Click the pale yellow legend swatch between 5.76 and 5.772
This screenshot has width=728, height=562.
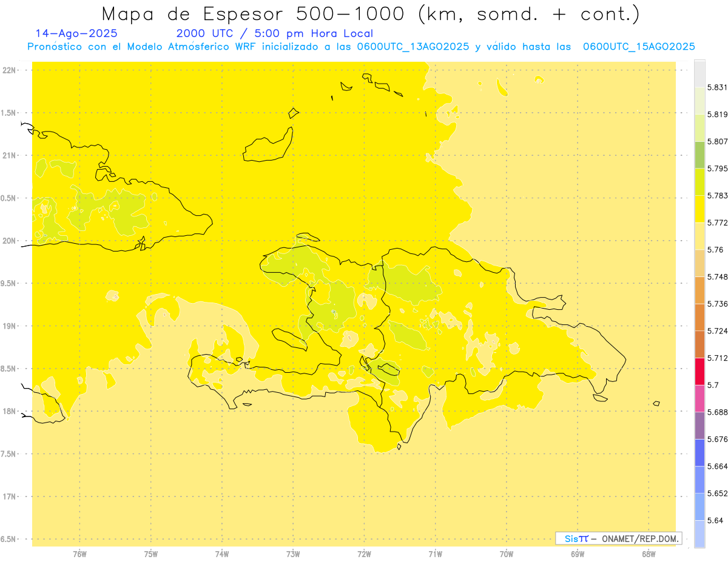click(x=699, y=236)
